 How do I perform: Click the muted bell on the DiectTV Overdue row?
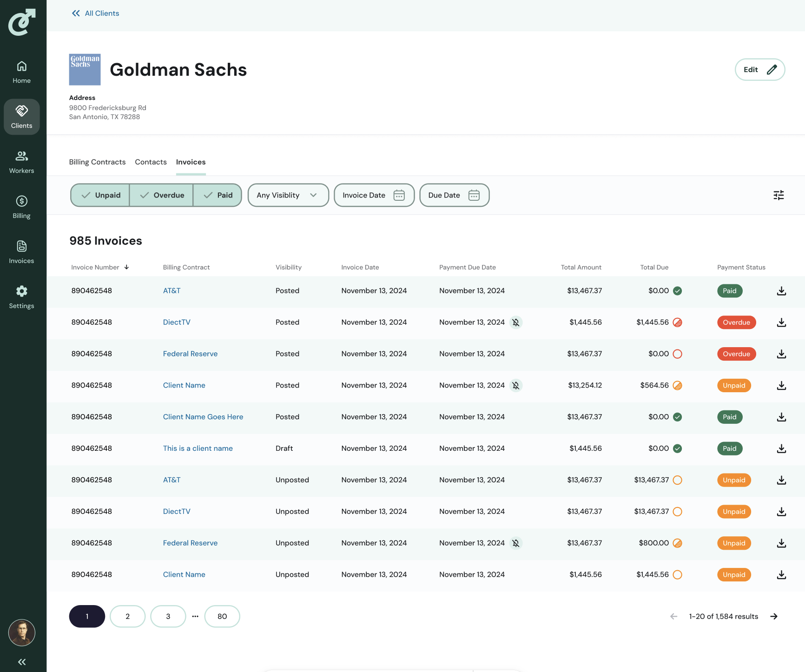(515, 323)
